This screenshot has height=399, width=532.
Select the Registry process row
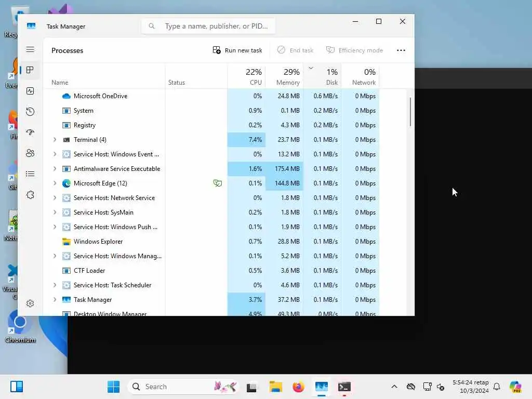click(211, 125)
